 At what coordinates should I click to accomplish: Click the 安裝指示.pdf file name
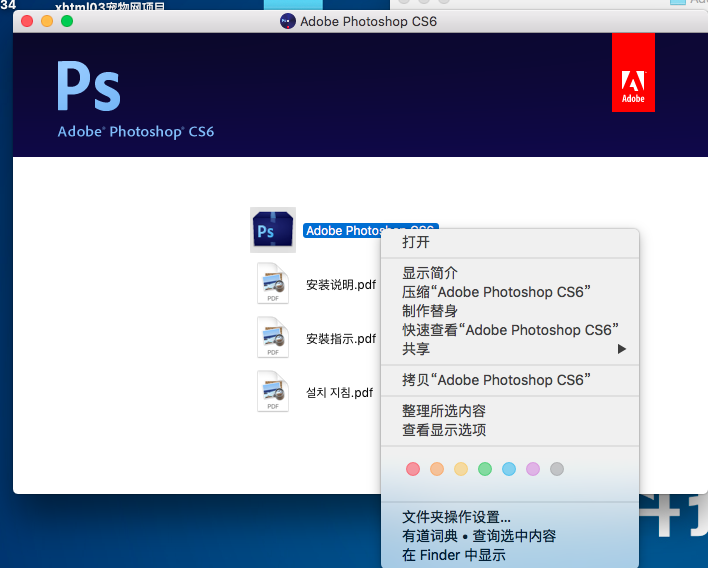point(341,339)
